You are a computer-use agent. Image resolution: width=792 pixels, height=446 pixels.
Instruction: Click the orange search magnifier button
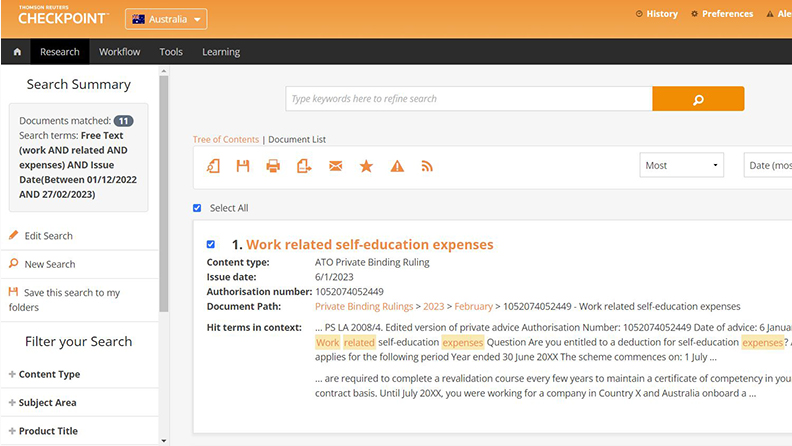tap(698, 99)
